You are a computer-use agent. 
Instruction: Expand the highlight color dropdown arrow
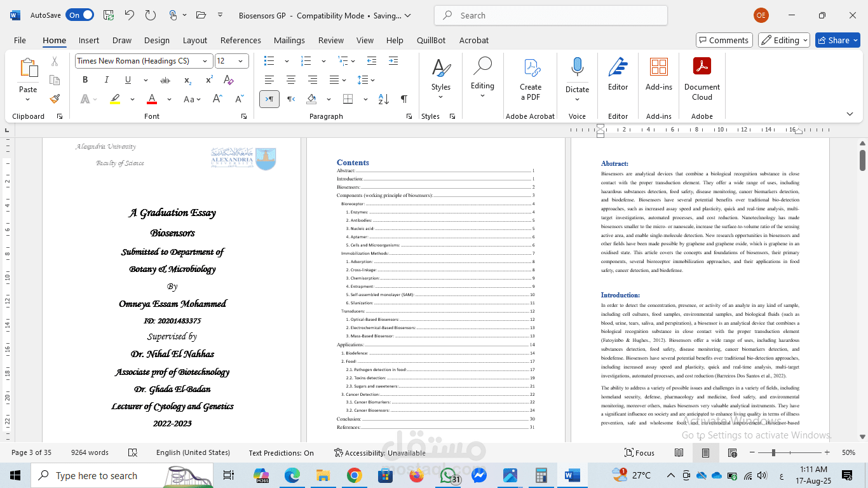point(132,99)
